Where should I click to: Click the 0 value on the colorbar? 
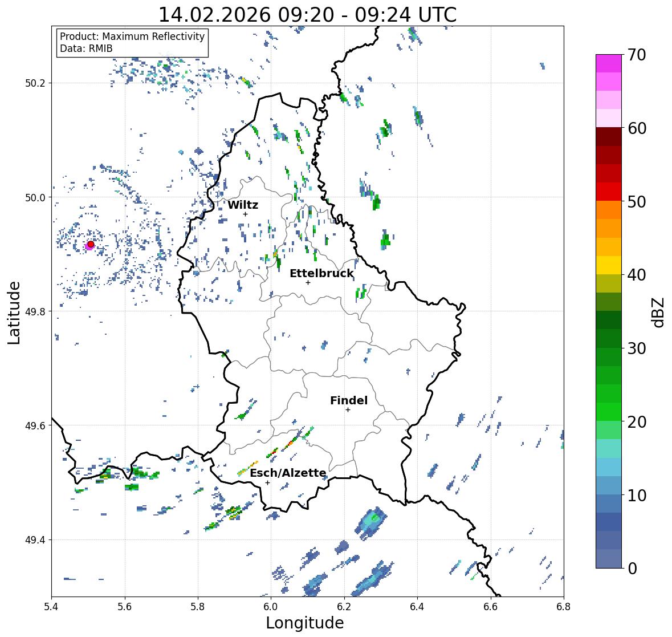pos(632,569)
